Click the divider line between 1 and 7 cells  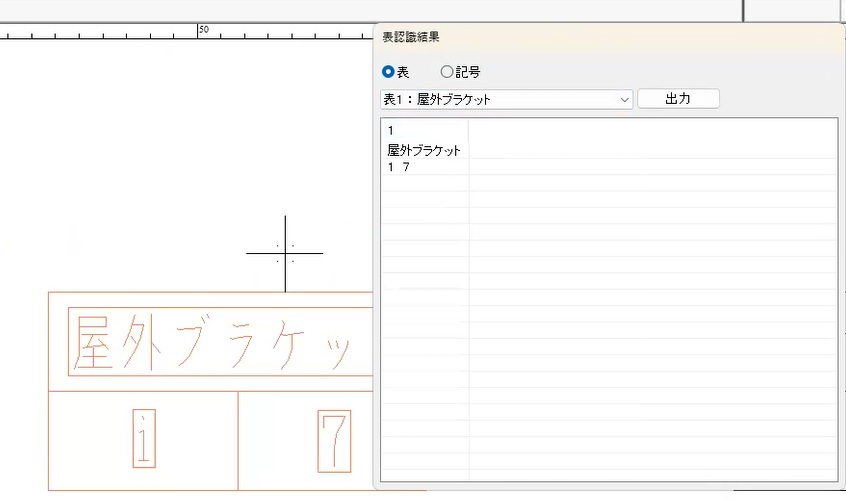(238, 440)
